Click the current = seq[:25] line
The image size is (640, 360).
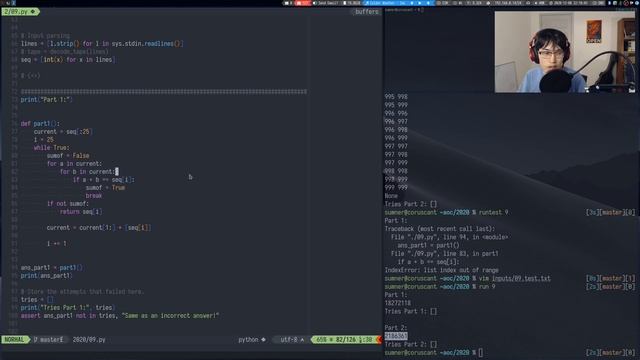(63, 131)
